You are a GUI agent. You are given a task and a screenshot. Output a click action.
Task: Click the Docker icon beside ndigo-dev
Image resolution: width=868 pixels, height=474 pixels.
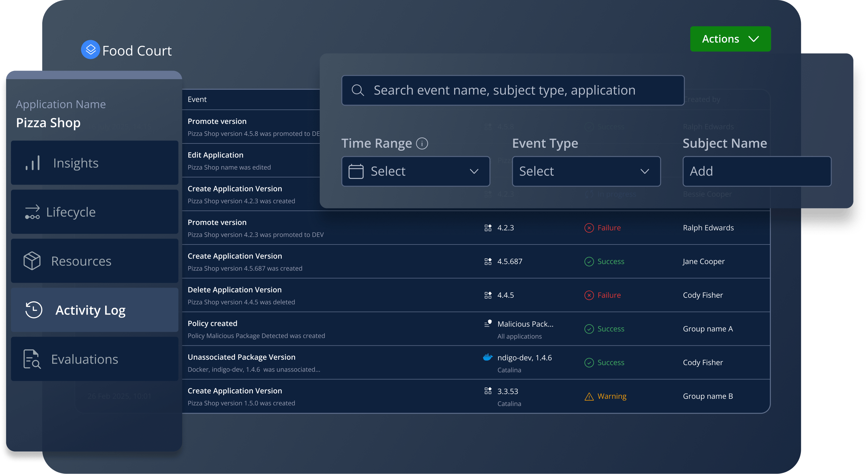488,357
